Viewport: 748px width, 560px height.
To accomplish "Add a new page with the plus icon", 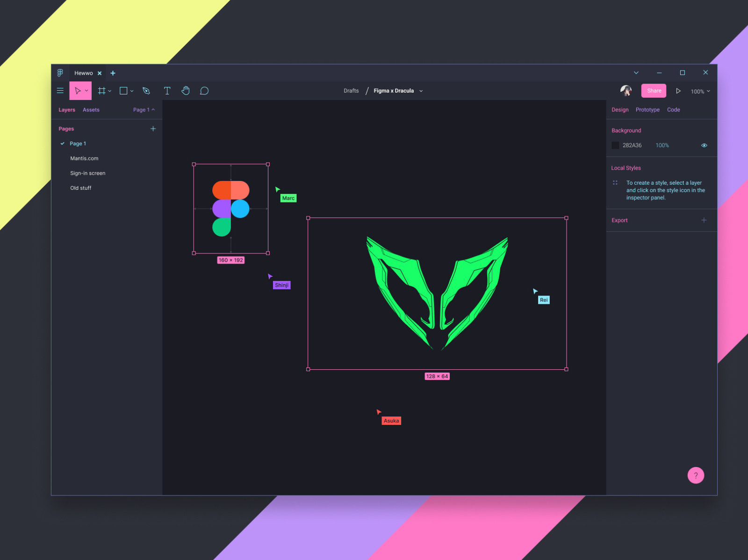I will [x=153, y=129].
